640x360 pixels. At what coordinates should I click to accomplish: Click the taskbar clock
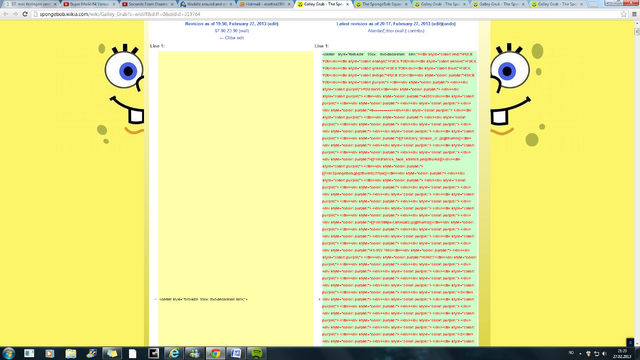pyautogui.click(x=622, y=353)
